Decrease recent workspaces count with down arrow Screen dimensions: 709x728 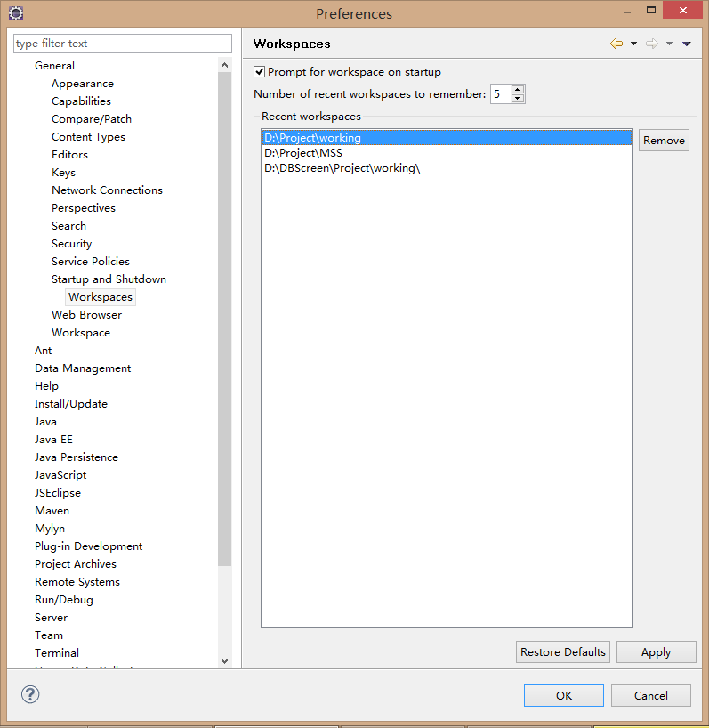518,99
